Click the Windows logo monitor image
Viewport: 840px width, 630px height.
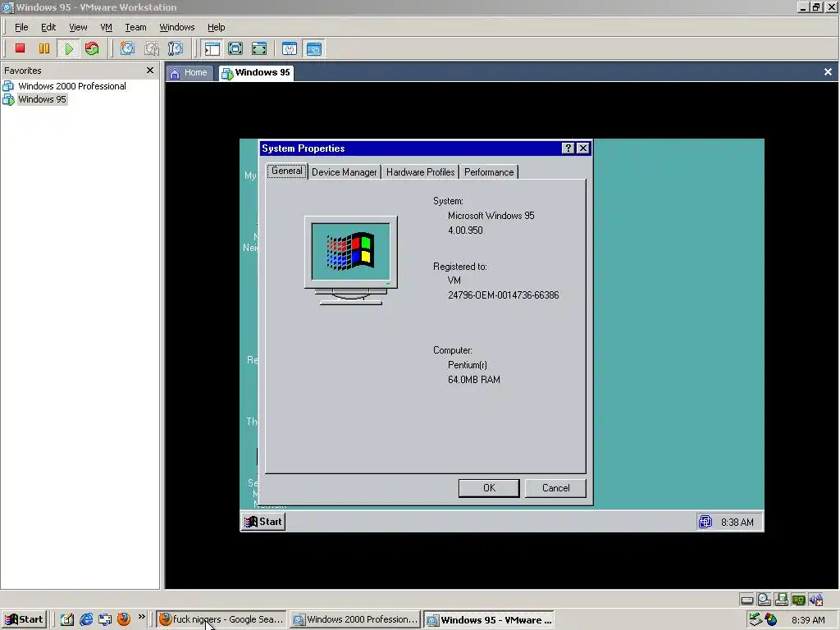pos(351,260)
